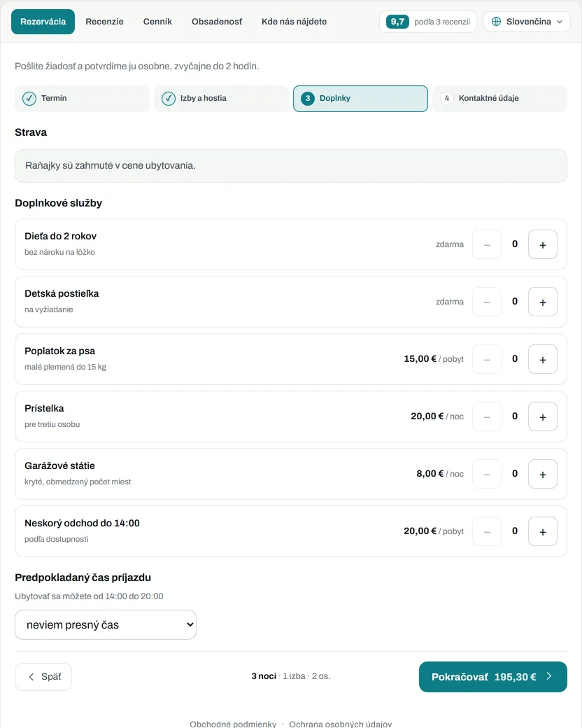Screen dimensions: 582x728
Task: Click the Späť back button
Action: point(43,677)
